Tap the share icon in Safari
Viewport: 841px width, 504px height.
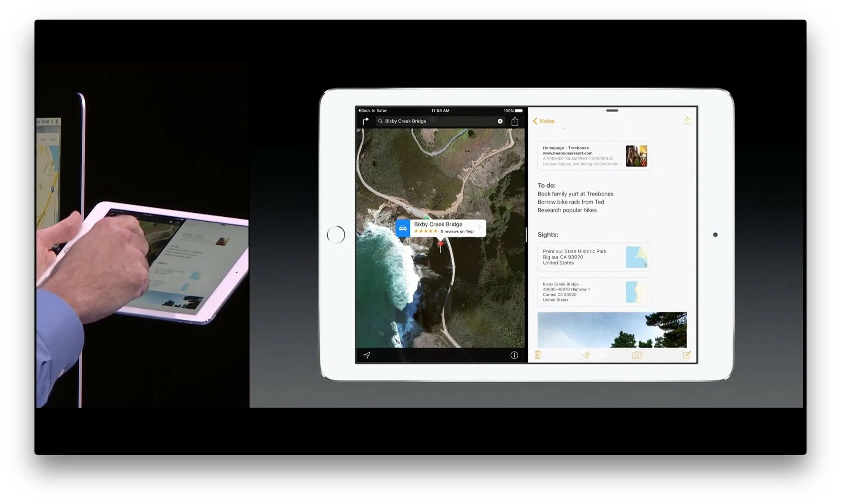(x=515, y=121)
